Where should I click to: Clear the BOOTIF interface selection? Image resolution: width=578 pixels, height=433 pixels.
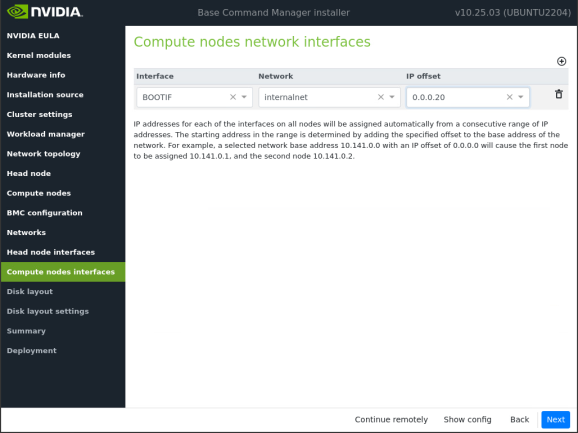233,97
